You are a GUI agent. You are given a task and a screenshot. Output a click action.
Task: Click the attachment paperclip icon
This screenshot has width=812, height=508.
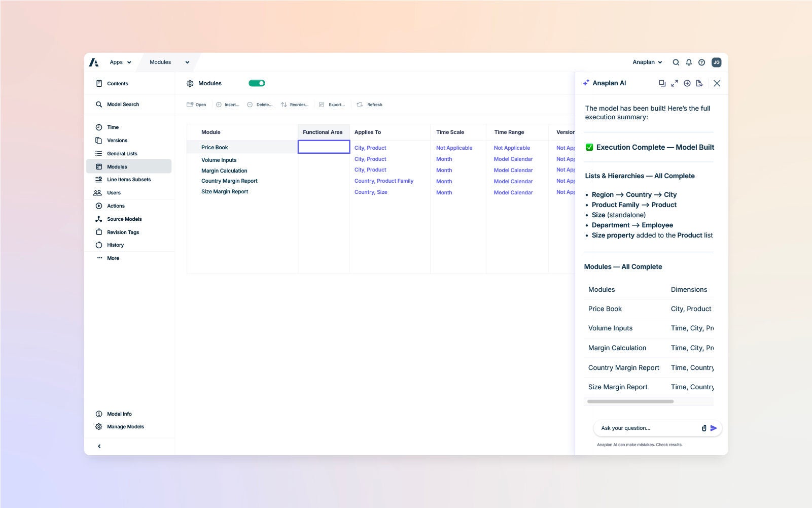tap(703, 428)
